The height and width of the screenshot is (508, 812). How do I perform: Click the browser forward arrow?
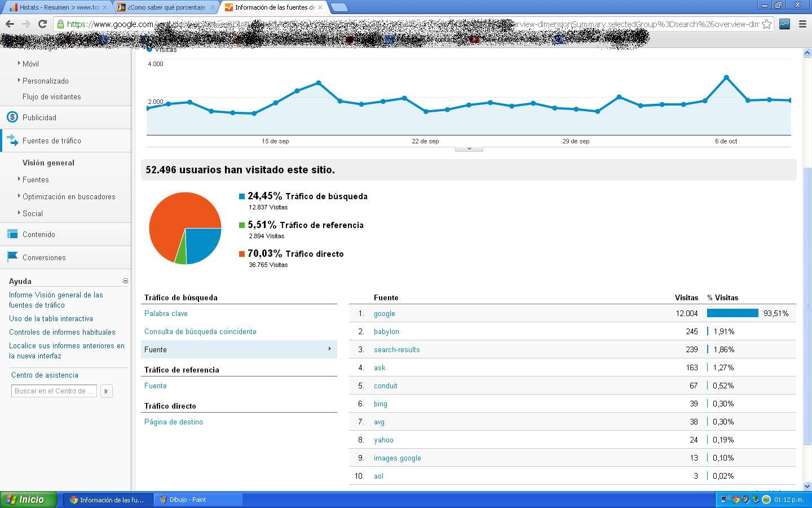(26, 24)
